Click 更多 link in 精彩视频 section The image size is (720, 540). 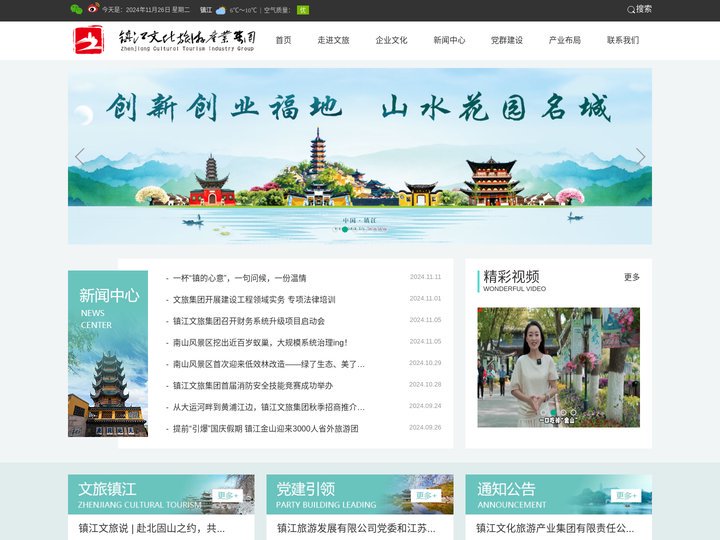pos(632,277)
